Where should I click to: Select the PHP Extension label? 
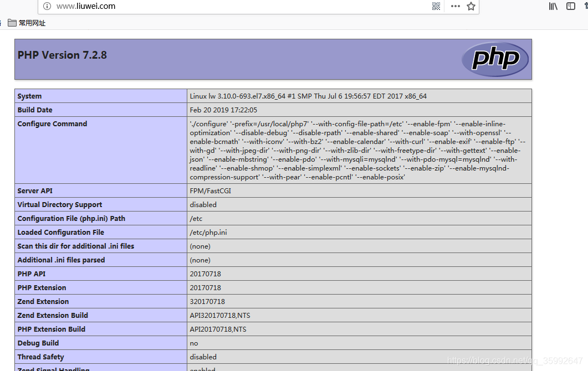point(42,288)
